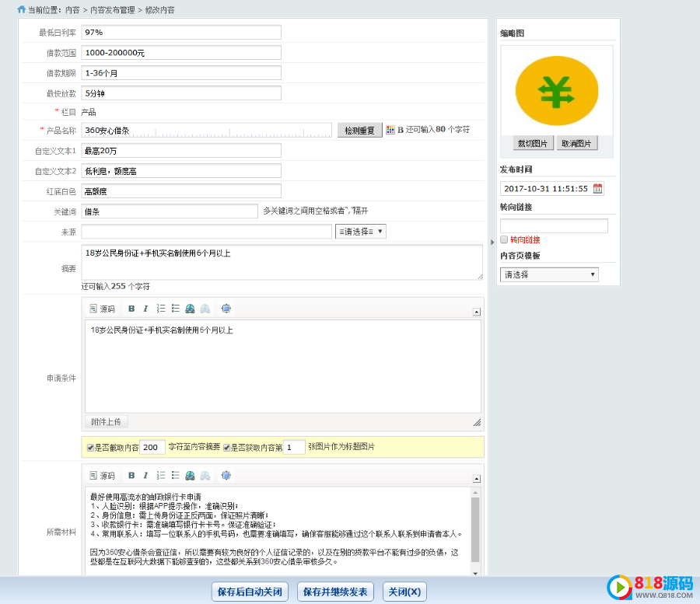This screenshot has width=700, height=604.
Task: Apply italic in the 申请条件 editor
Action: tap(145, 309)
